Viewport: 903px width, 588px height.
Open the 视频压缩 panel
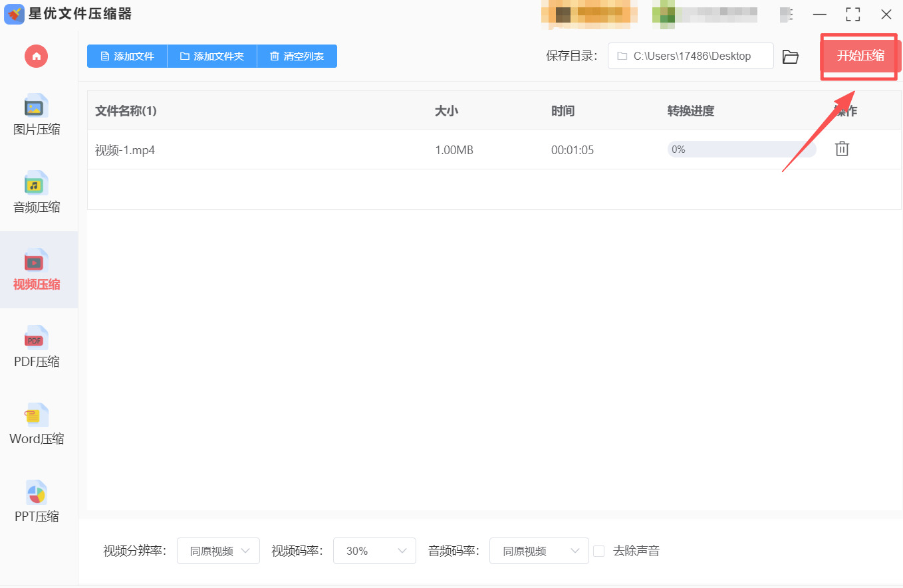pyautogui.click(x=36, y=270)
